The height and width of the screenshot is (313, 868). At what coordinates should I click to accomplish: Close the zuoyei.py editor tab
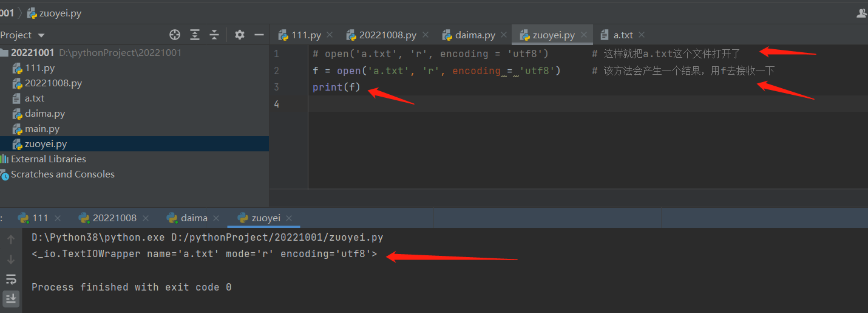(584, 35)
